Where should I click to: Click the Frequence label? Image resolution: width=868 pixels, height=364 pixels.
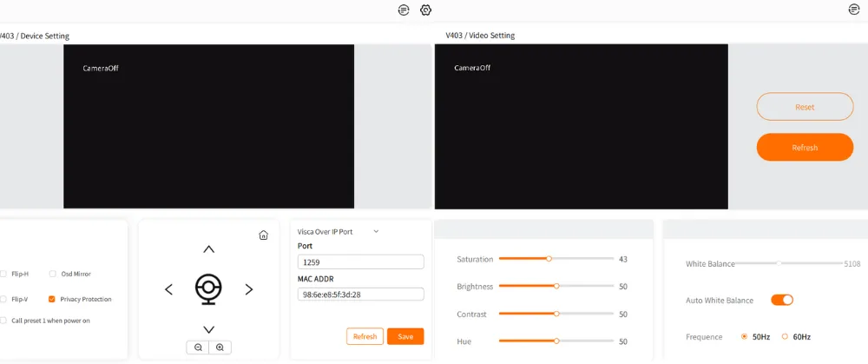click(x=704, y=337)
